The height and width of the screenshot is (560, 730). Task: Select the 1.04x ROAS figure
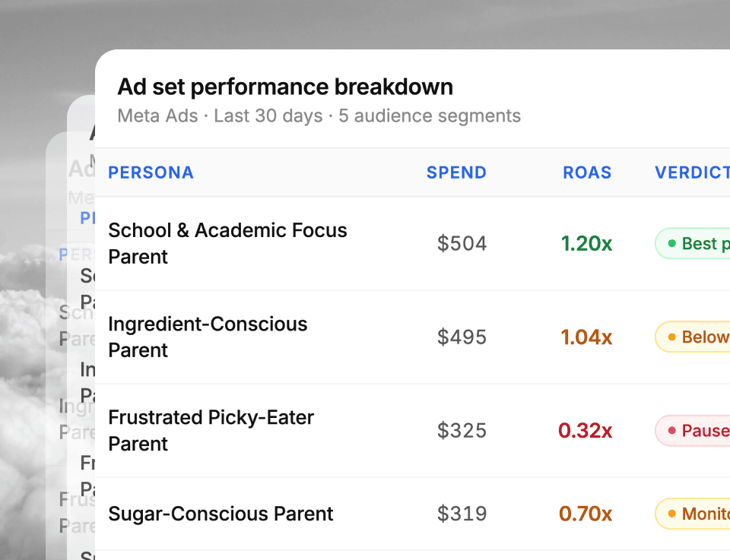(x=586, y=337)
